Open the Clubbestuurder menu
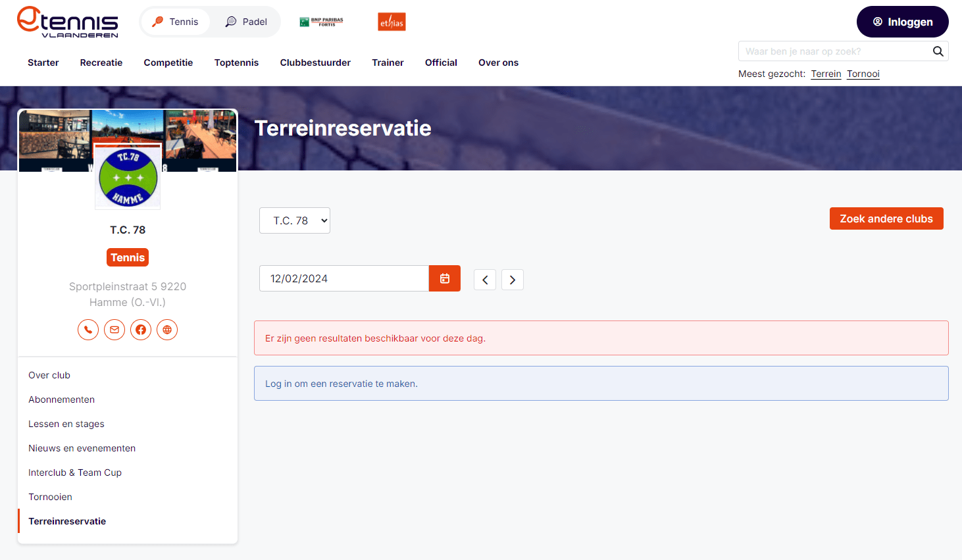The height and width of the screenshot is (560, 962). coord(315,63)
